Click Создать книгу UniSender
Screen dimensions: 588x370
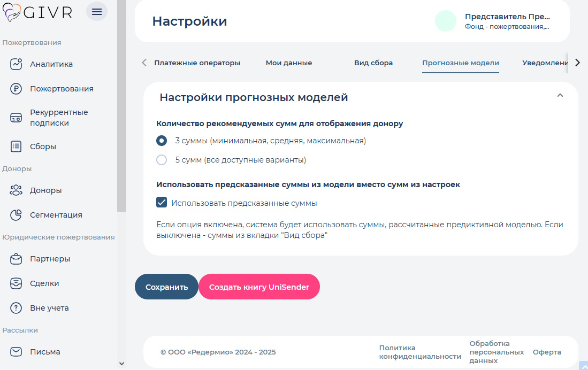259,287
